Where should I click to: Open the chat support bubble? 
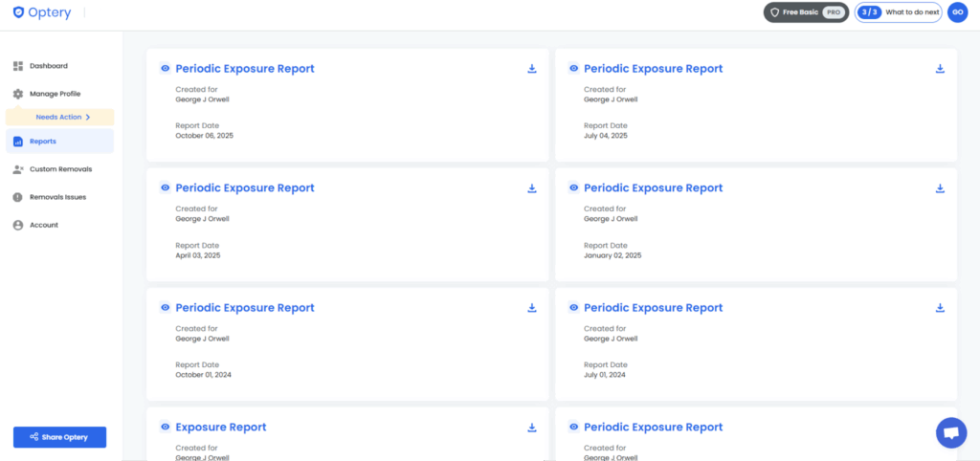coord(951,433)
